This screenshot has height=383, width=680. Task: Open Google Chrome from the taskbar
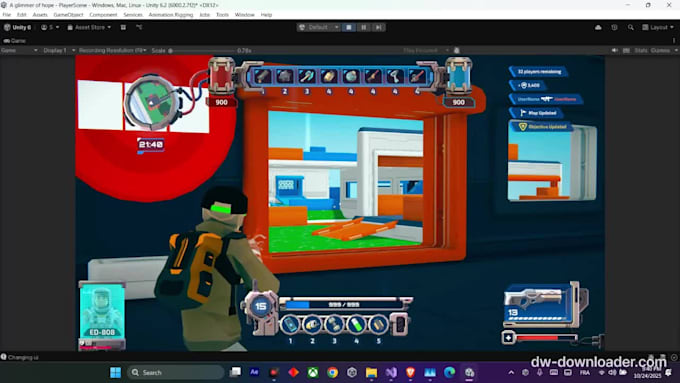333,372
